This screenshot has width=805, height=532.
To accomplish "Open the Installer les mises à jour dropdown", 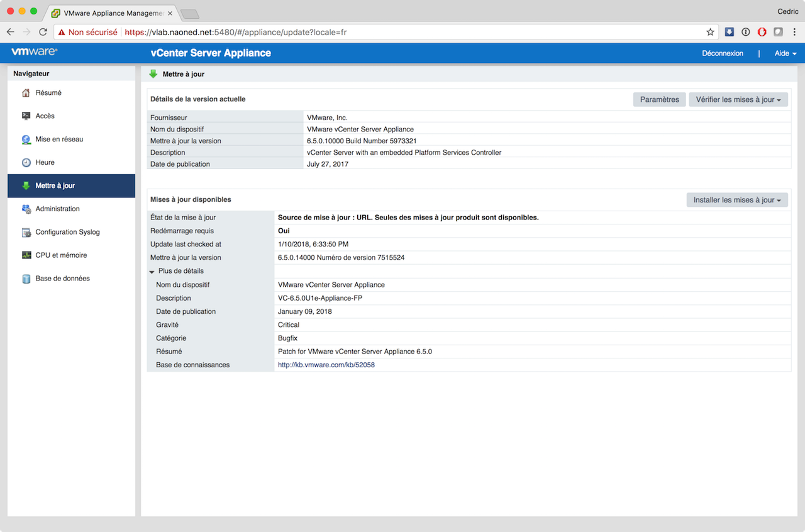I will [x=736, y=200].
